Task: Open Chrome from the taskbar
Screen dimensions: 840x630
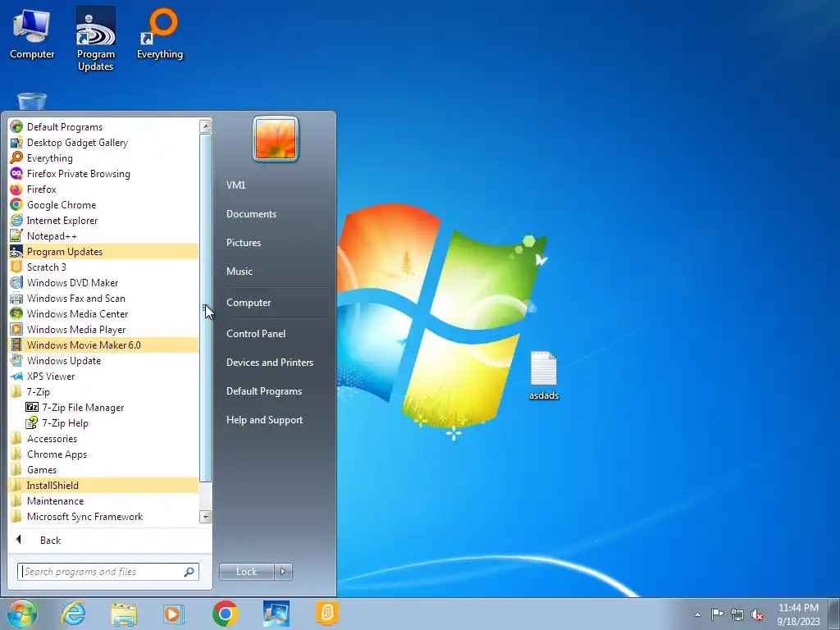Action: [225, 614]
